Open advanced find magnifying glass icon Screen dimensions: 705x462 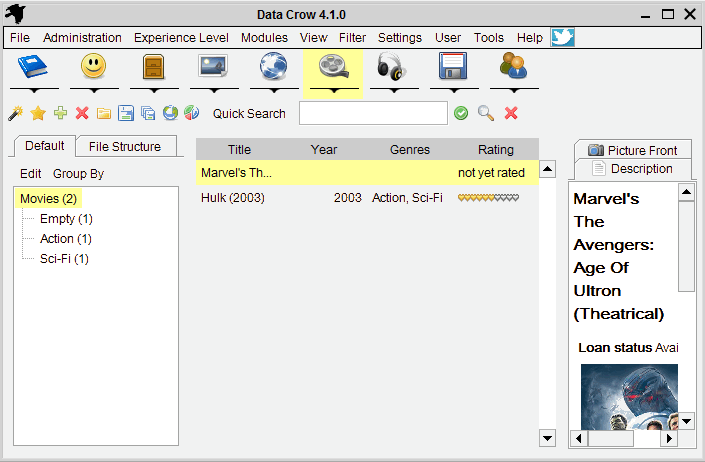(486, 113)
